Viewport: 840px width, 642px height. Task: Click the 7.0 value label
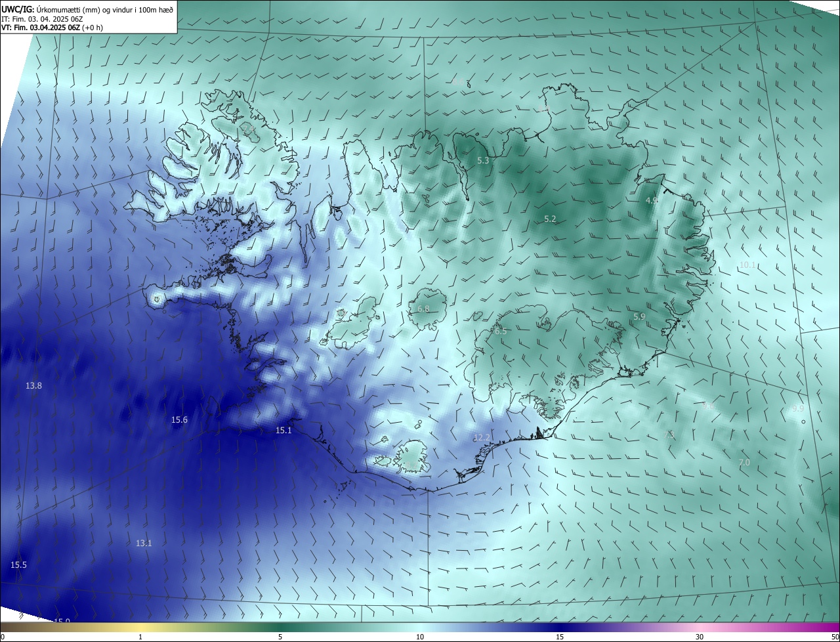(x=744, y=463)
